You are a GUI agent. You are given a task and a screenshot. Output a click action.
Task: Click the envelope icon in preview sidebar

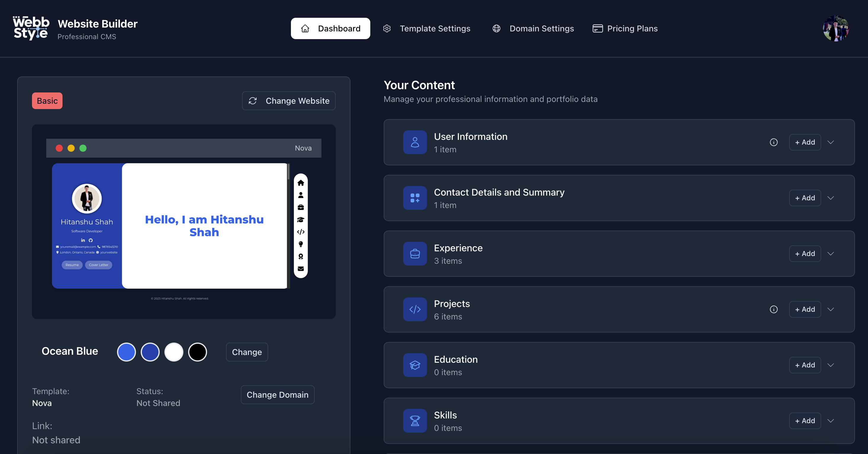point(301,268)
